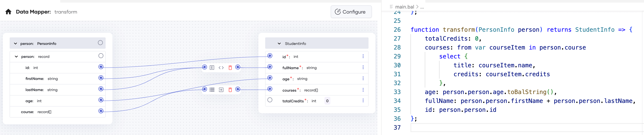The height and width of the screenshot is (135, 644).
Task: Select the source port of firstName: string
Action: (101, 78)
